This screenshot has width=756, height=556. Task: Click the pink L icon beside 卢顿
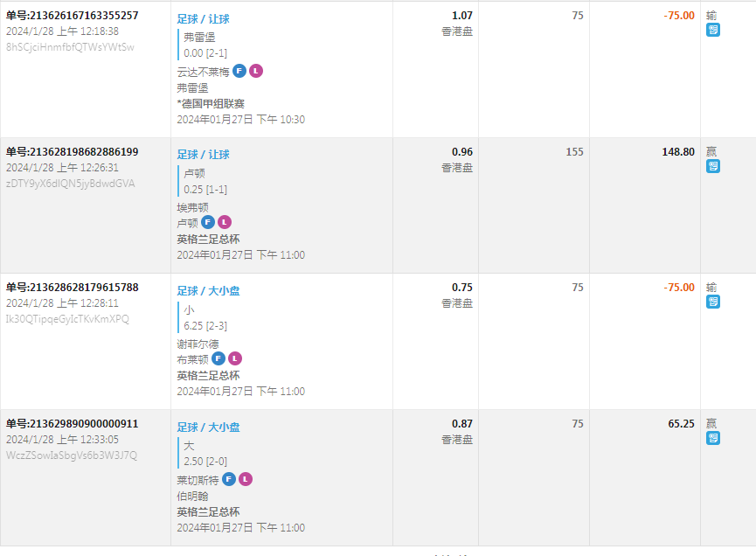click(225, 222)
